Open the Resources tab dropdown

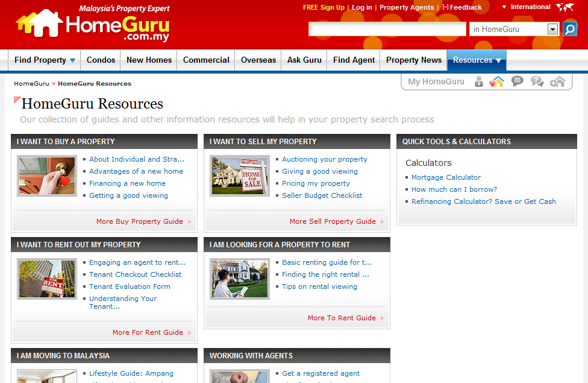477,60
